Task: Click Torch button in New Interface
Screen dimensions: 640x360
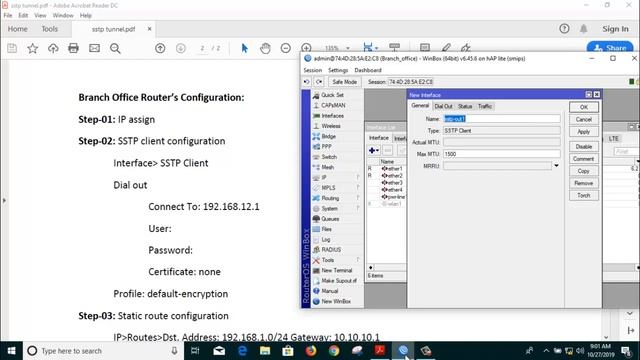Action: (584, 195)
